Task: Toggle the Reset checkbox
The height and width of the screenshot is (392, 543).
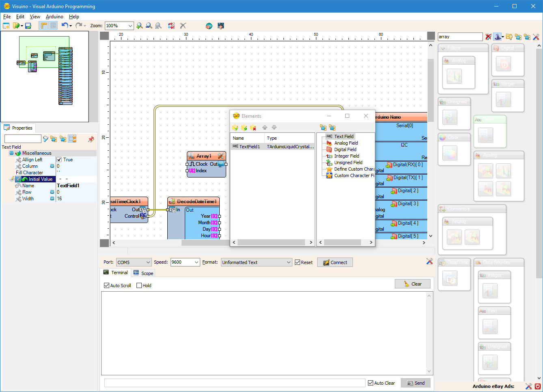Action: tap(298, 262)
